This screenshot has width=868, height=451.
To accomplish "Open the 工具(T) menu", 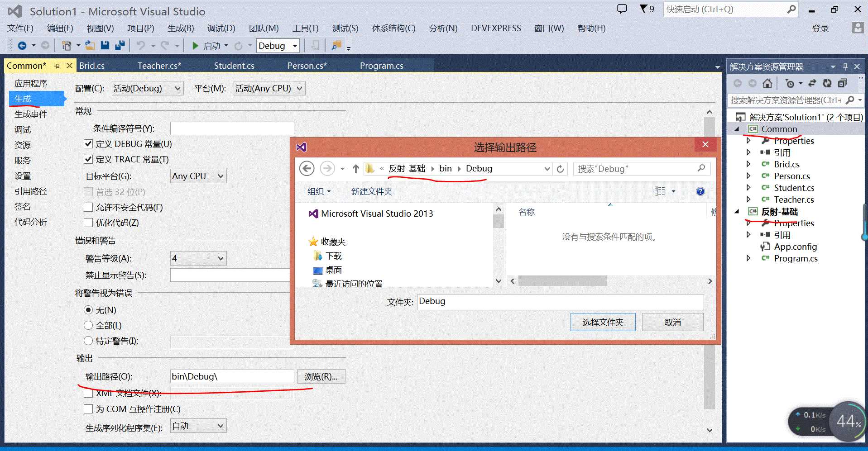I will pyautogui.click(x=306, y=28).
